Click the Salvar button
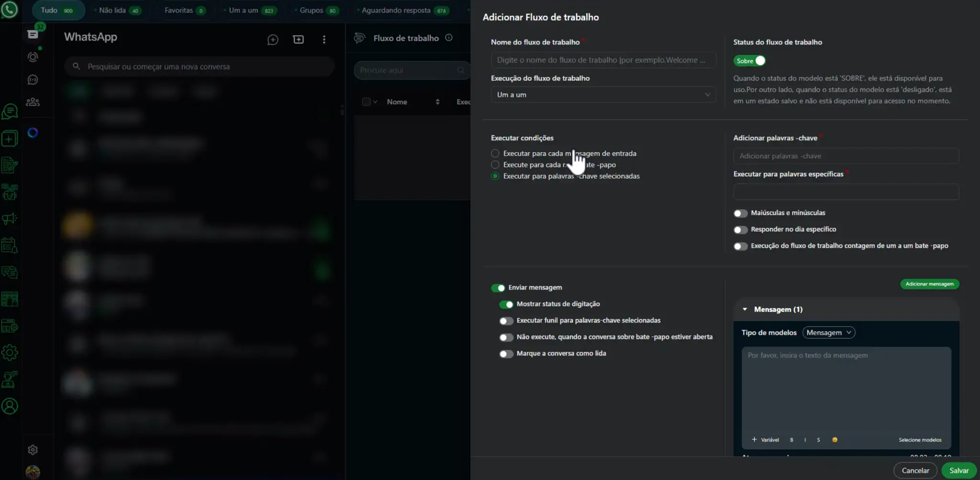The width and height of the screenshot is (980, 480). click(958, 470)
